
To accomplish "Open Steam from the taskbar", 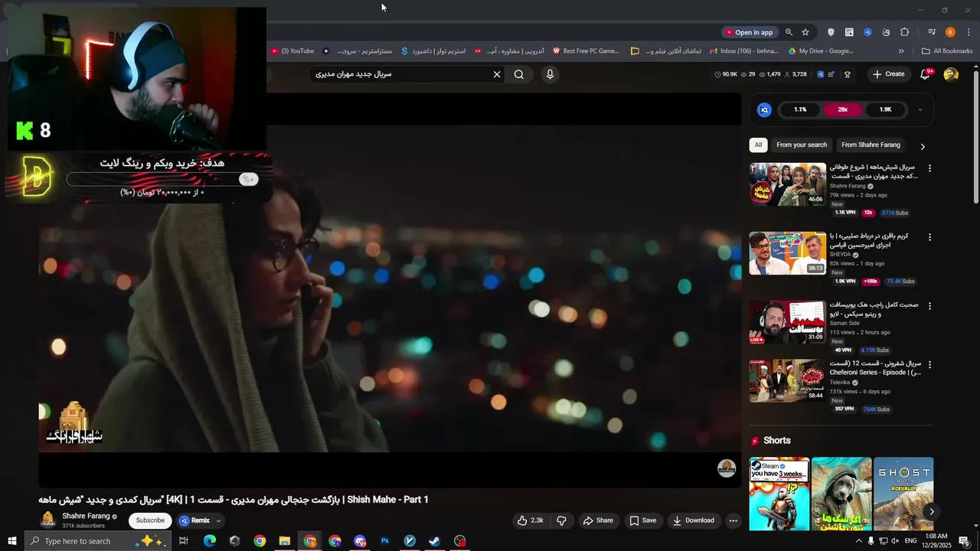I will (x=434, y=541).
